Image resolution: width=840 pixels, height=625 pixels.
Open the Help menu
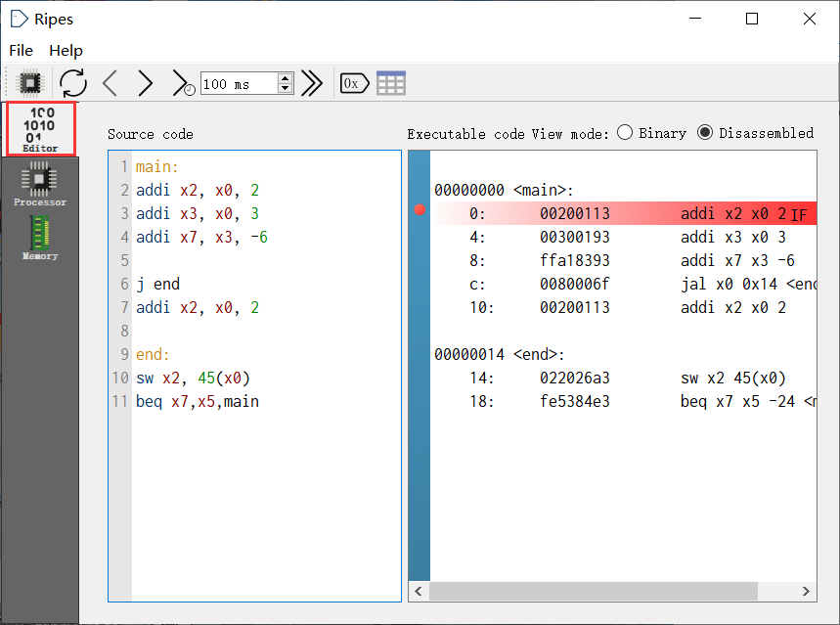[66, 51]
